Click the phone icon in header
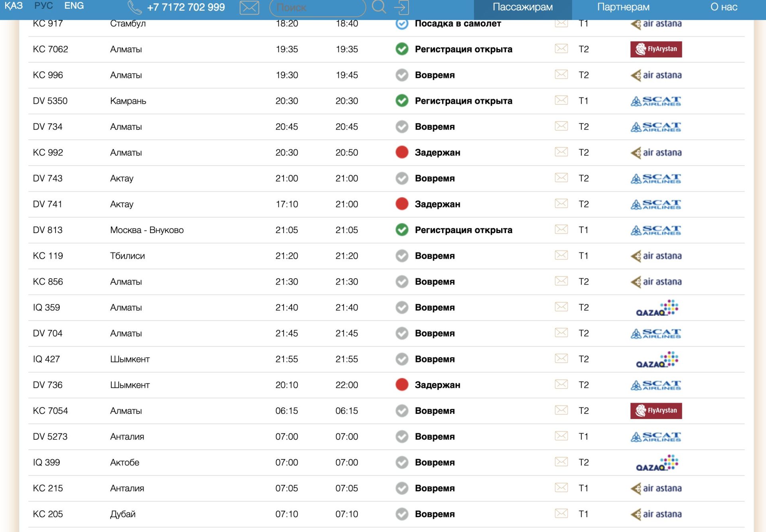This screenshot has width=766, height=532. 134,7
